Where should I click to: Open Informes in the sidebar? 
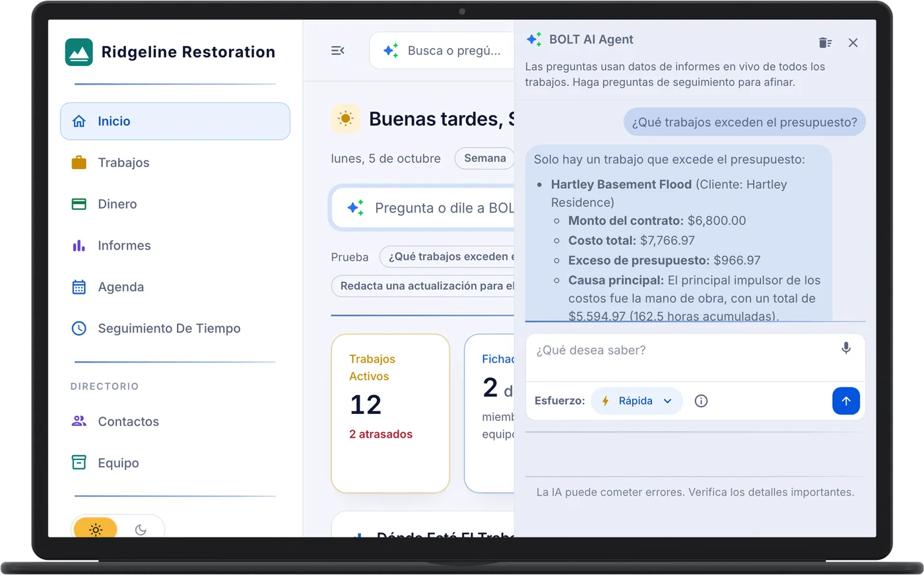[175, 246]
